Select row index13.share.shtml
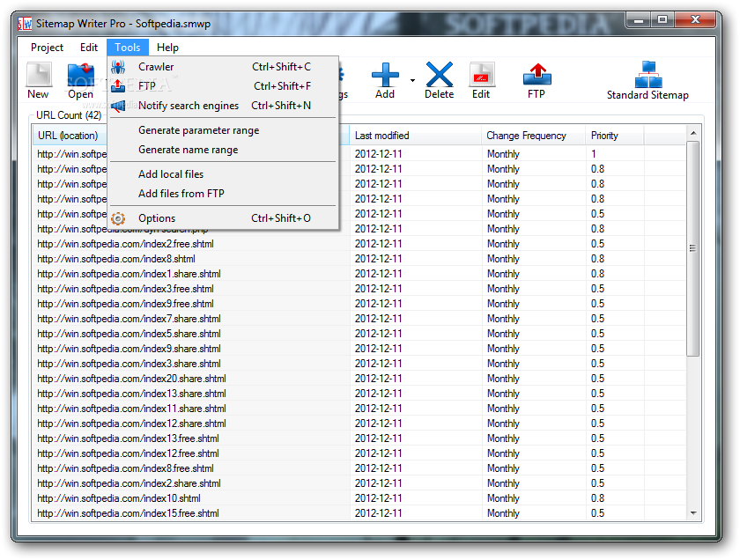740x560 pixels. (x=359, y=394)
